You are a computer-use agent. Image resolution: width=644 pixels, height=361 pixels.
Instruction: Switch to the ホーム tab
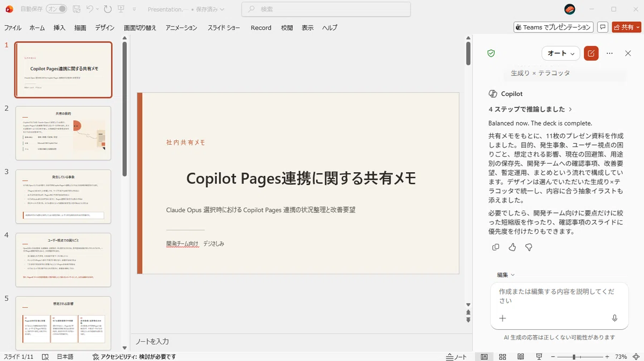point(37,27)
